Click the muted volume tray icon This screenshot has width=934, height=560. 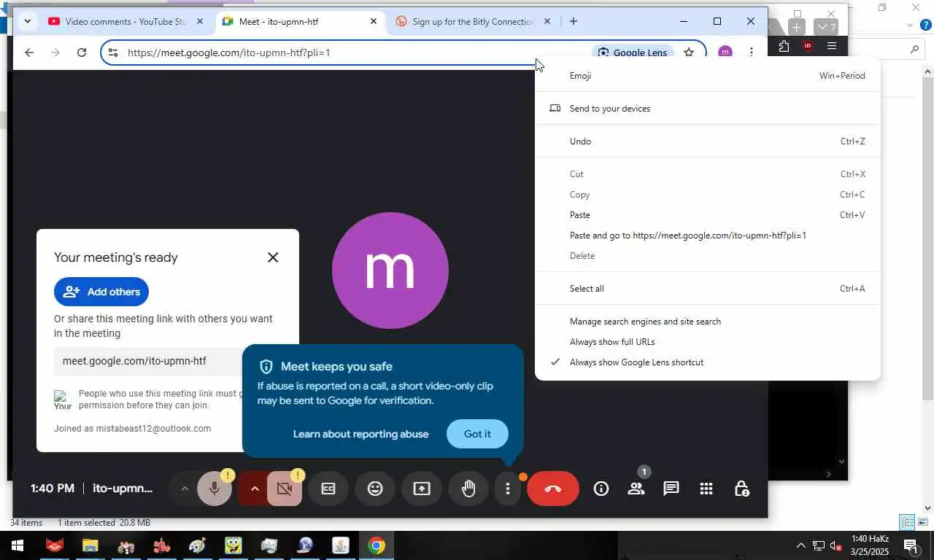point(836,546)
